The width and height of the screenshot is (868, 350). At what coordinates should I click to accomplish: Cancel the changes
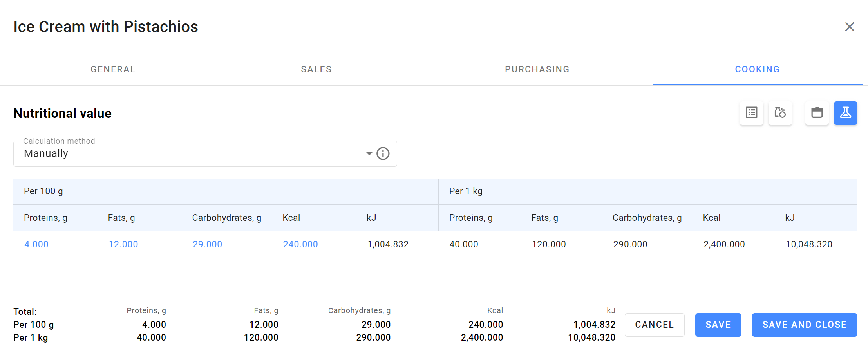pos(655,325)
